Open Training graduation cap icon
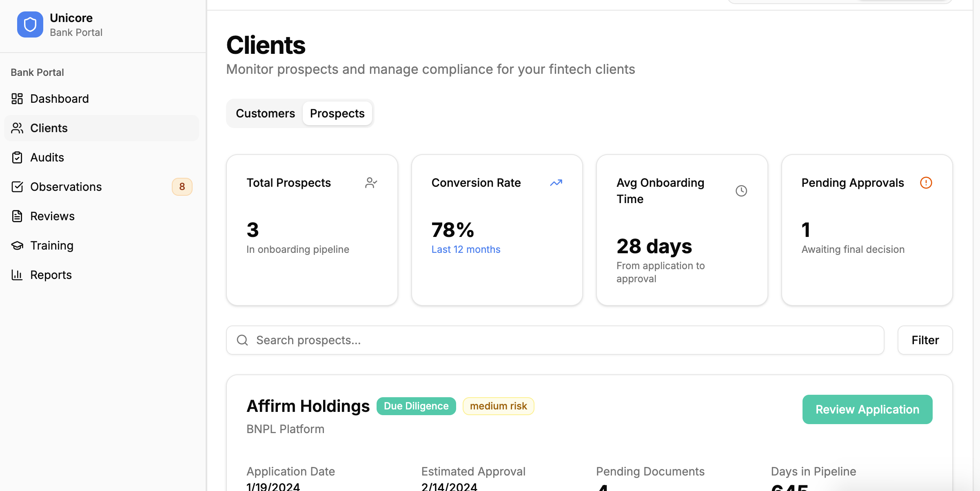The height and width of the screenshot is (491, 980). 17,245
